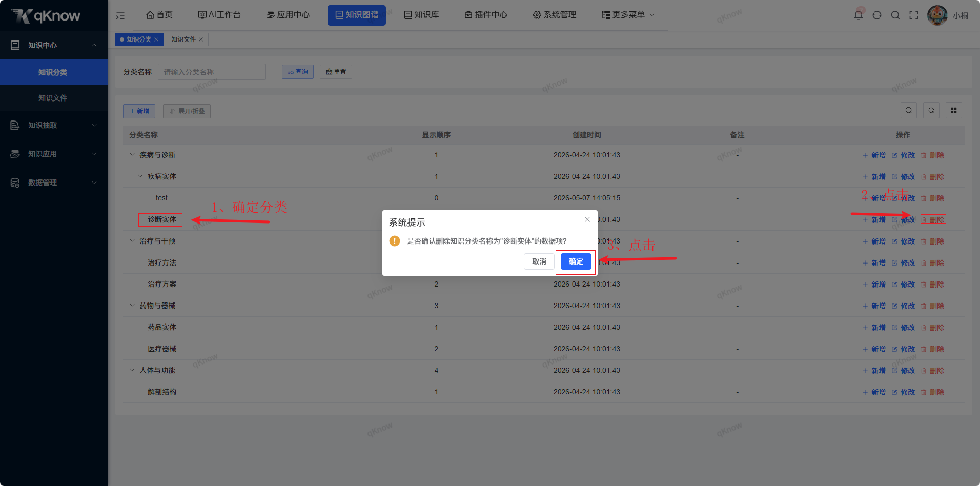The width and height of the screenshot is (980, 486).
Task: Open 系统管理 in the top bar
Action: 555,15
